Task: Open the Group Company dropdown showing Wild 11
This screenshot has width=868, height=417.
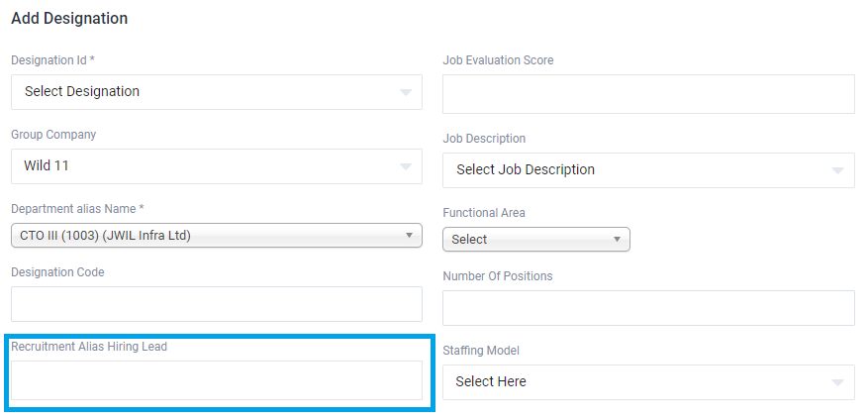Action: [x=198, y=166]
